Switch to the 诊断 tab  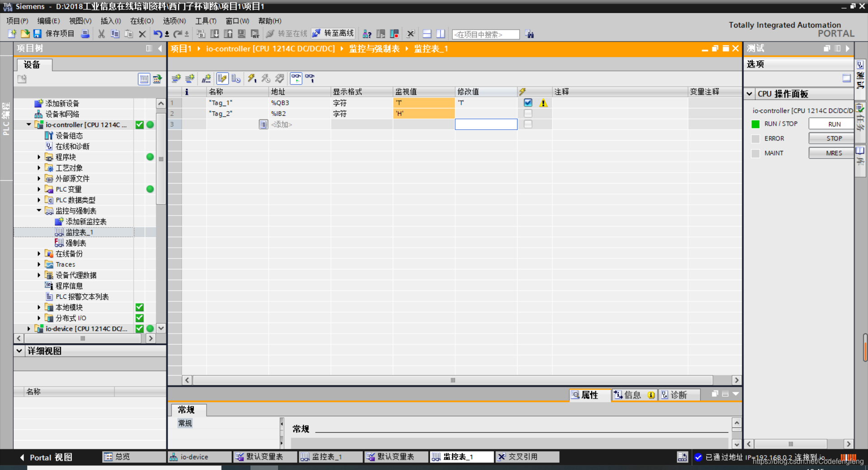point(679,395)
